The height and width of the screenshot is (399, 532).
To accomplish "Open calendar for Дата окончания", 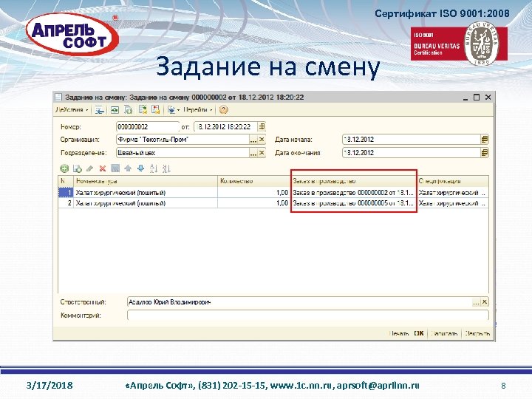I will [485, 153].
